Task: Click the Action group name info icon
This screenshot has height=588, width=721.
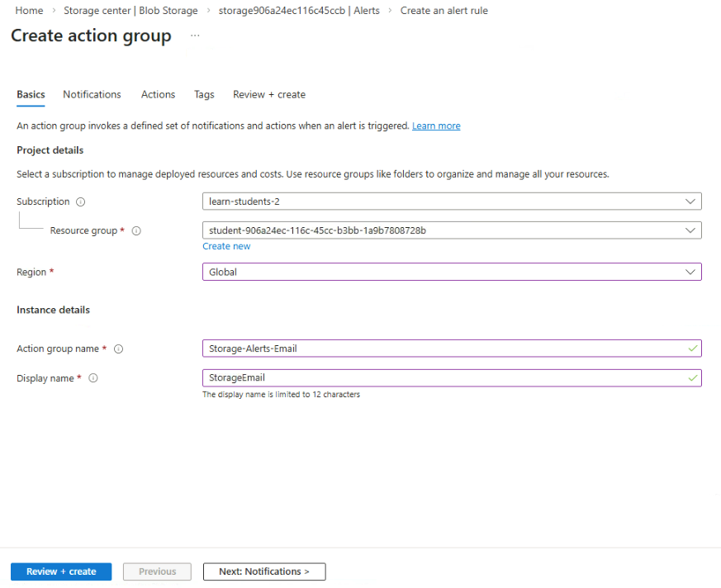Action: (x=118, y=349)
